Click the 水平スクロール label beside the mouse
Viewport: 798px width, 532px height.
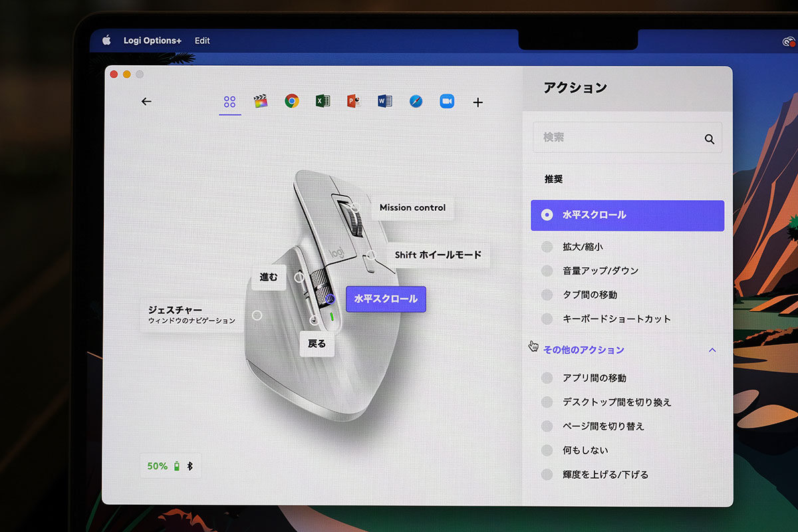pyautogui.click(x=386, y=299)
